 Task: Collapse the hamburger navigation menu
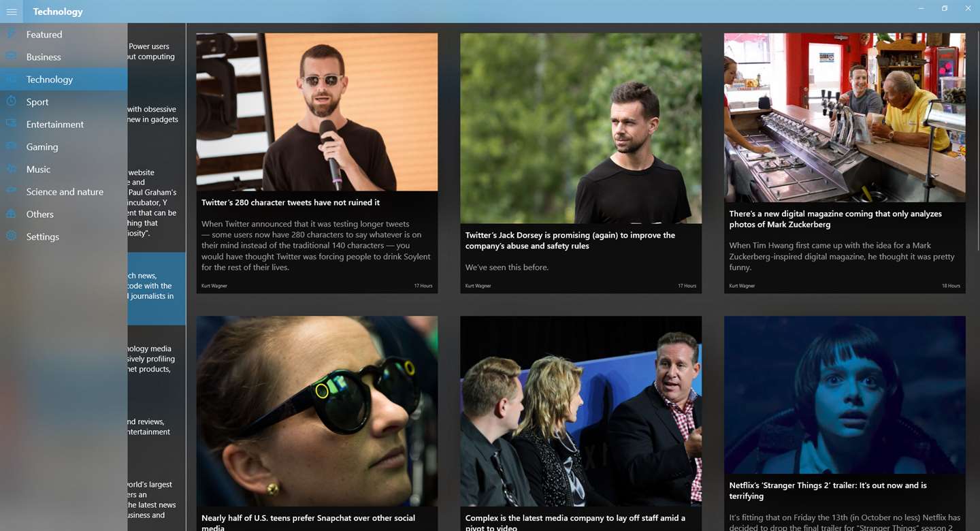(12, 12)
